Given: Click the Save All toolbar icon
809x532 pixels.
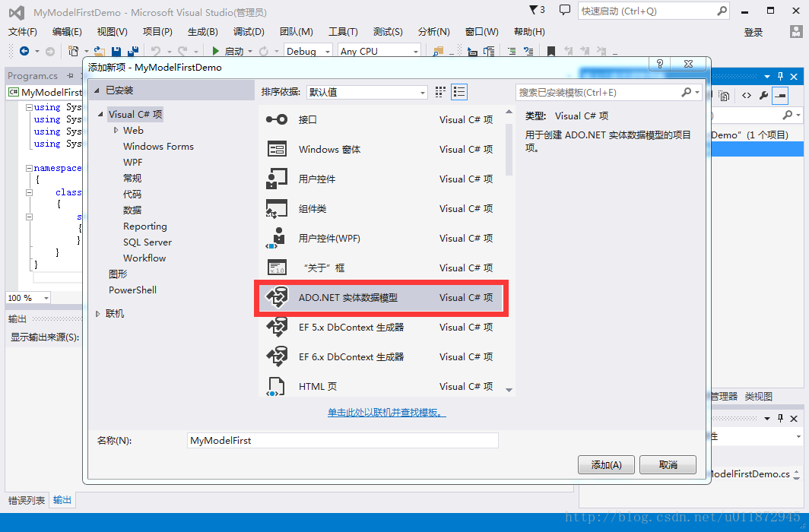Looking at the screenshot, I should (x=132, y=51).
